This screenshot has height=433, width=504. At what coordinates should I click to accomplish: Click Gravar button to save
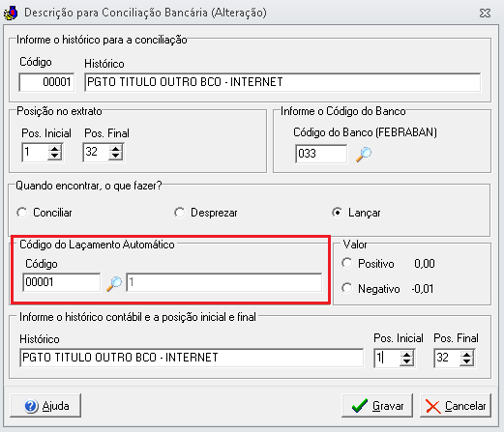(377, 406)
